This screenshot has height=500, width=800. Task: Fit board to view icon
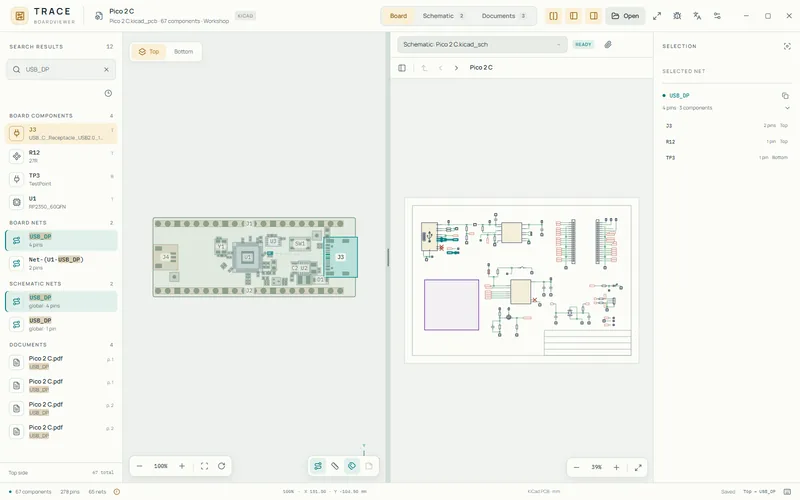204,466
